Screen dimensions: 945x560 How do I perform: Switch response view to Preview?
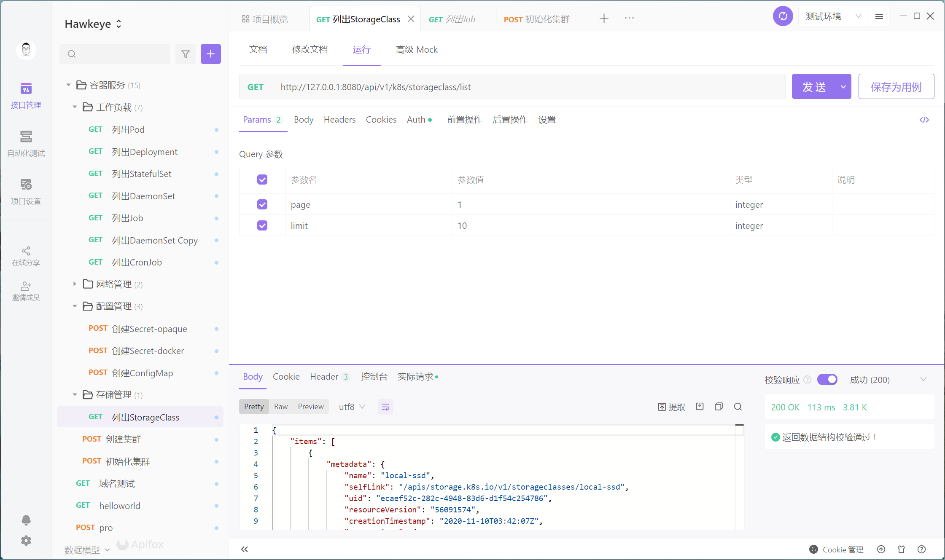coord(311,407)
